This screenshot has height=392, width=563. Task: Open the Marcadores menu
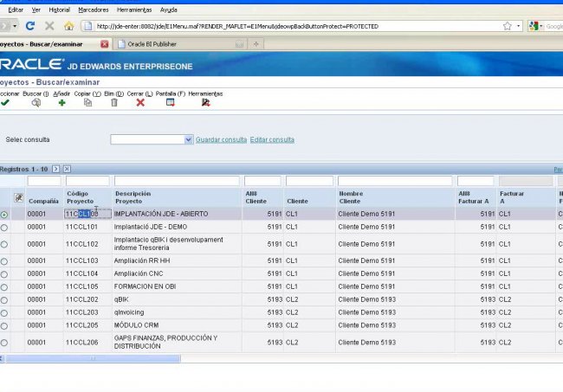94,10
